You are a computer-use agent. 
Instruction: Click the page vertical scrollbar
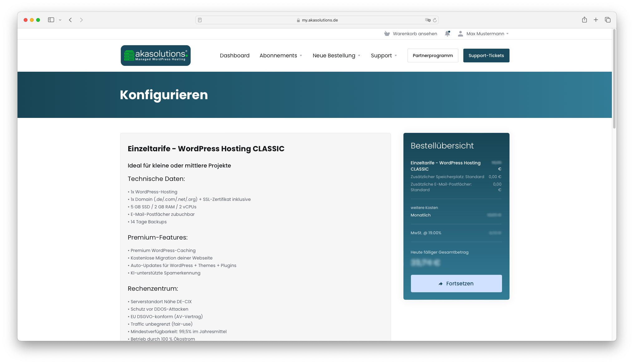pyautogui.click(x=614, y=79)
